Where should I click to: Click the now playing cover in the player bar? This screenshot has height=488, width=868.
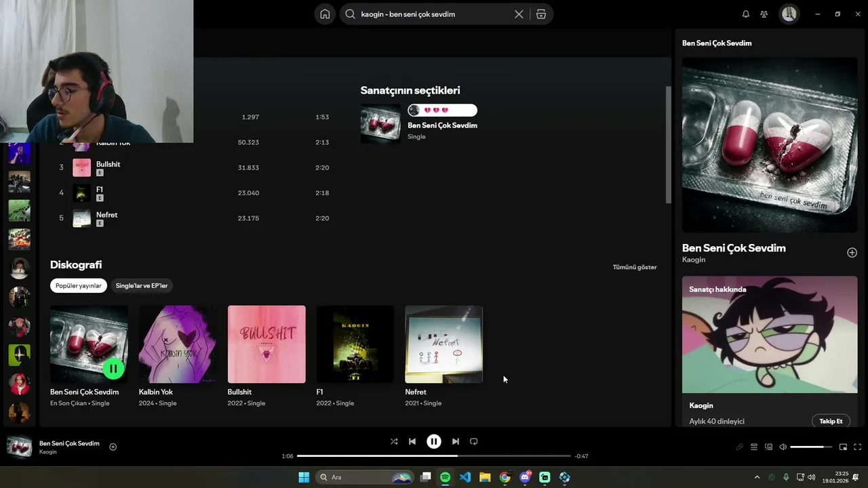(19, 447)
